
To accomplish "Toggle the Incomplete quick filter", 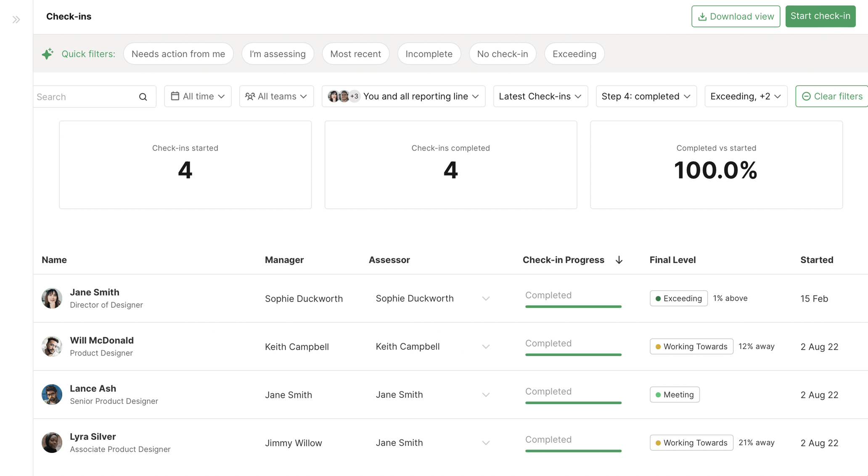I will tap(429, 54).
